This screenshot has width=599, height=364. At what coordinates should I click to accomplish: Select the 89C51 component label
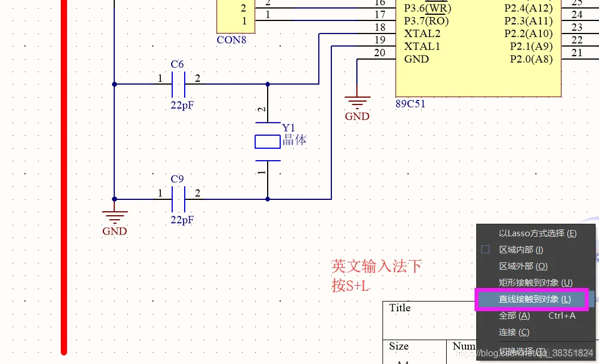[410, 104]
